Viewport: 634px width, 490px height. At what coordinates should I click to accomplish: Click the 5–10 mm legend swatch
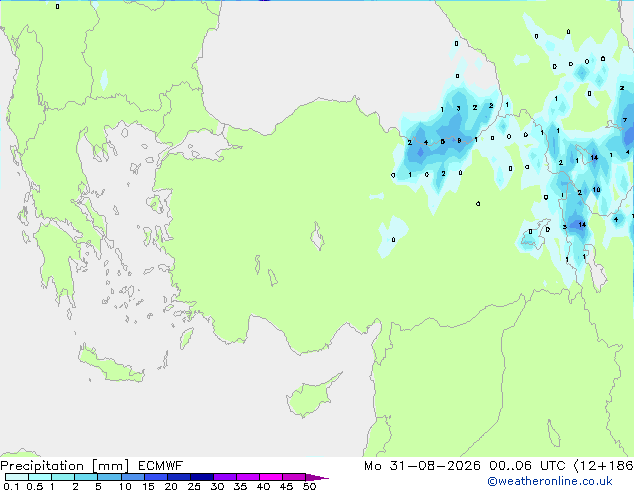tap(110, 477)
